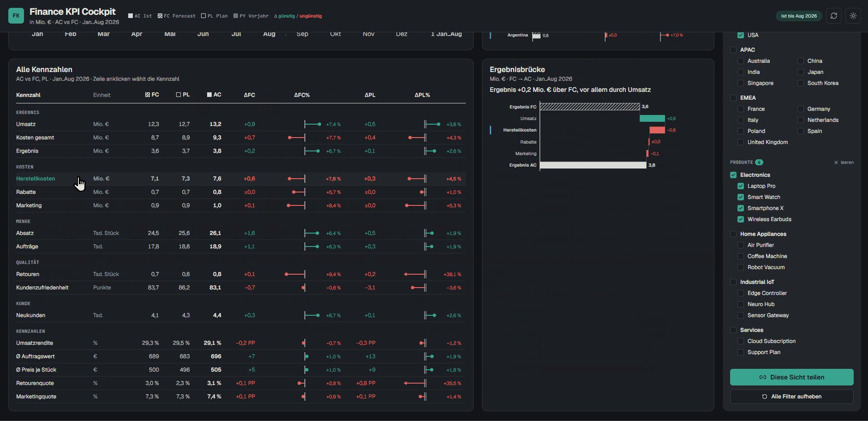Click the Umsatzrendite KPI row
Image resolution: width=868 pixels, height=421 pixels.
coord(241,343)
